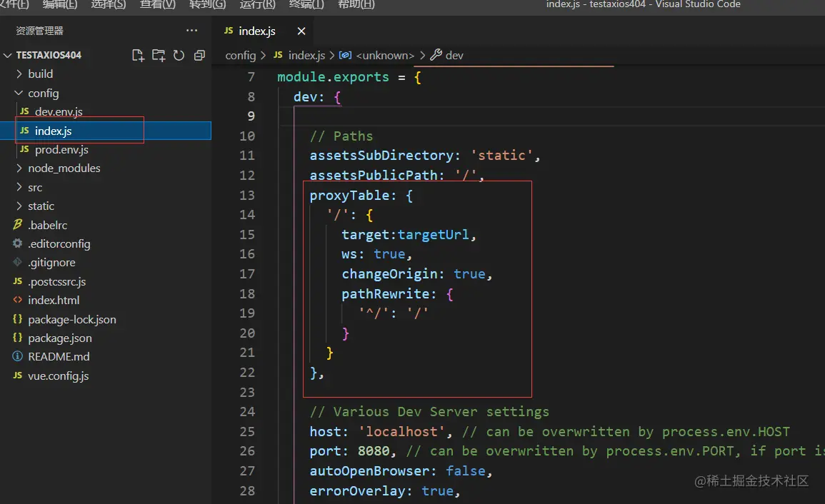Collapse all folders with the collapse icon
Viewport: 825px width, 504px height.
pyautogui.click(x=199, y=55)
